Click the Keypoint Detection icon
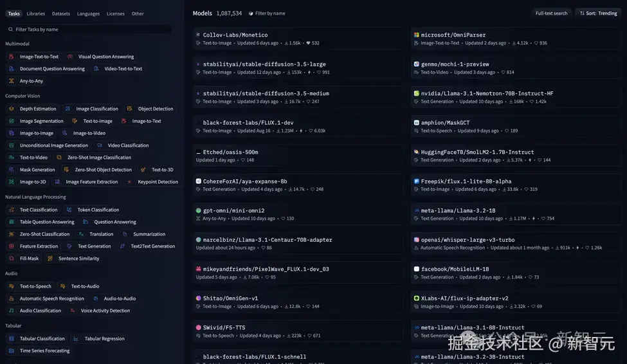This screenshot has width=627, height=364. pos(129,182)
